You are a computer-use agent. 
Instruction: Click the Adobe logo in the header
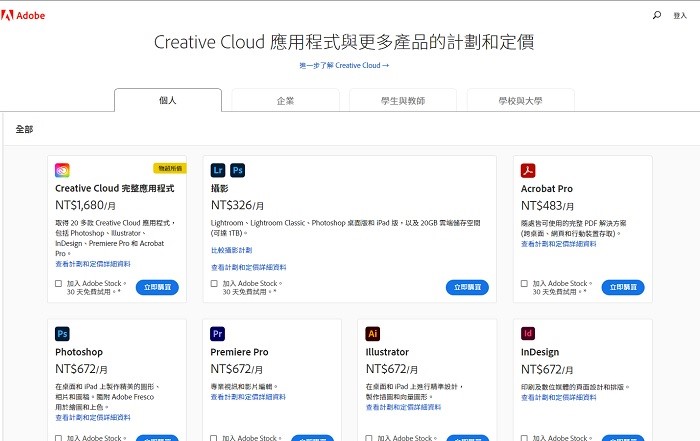coord(23,15)
